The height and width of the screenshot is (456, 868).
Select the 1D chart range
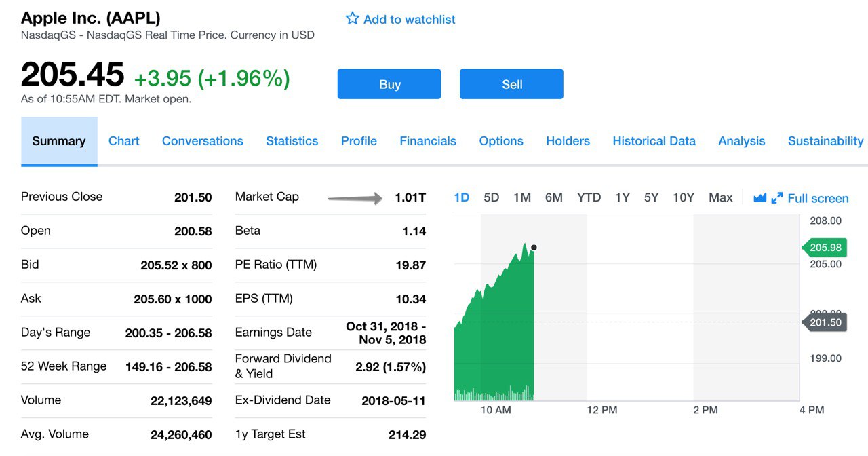pyautogui.click(x=462, y=197)
